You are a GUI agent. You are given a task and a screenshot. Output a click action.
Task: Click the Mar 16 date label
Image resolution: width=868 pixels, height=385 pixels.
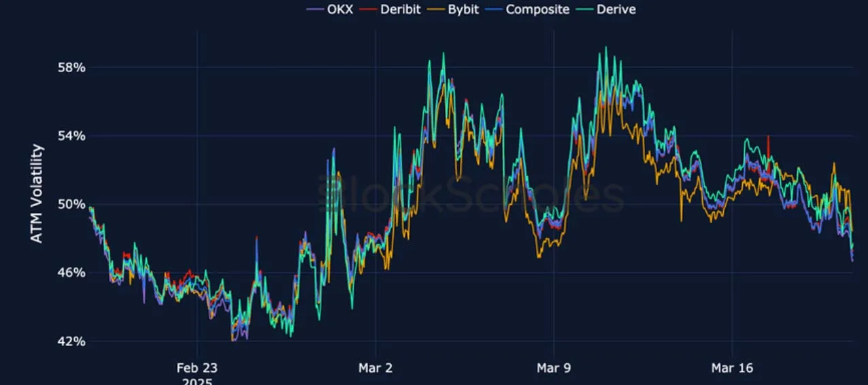click(732, 368)
